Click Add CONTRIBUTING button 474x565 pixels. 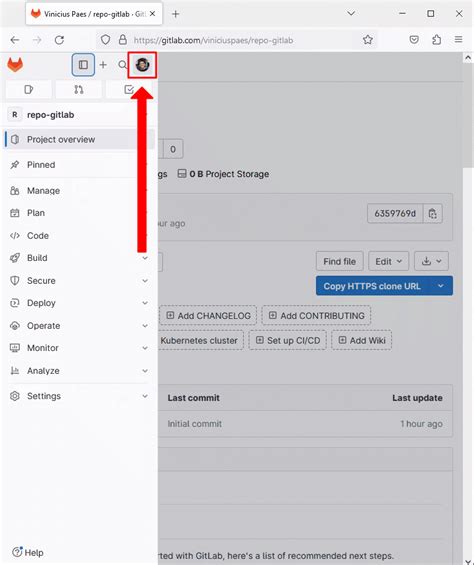pos(316,316)
